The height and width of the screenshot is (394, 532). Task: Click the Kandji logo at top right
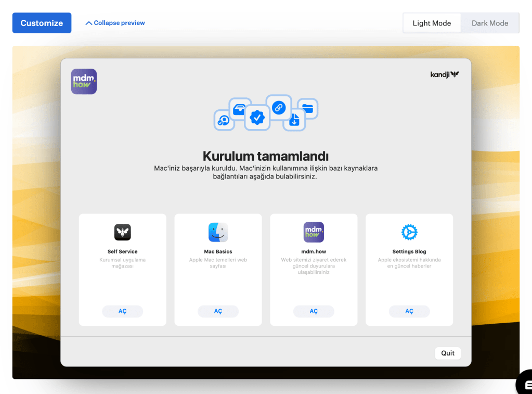pos(444,74)
